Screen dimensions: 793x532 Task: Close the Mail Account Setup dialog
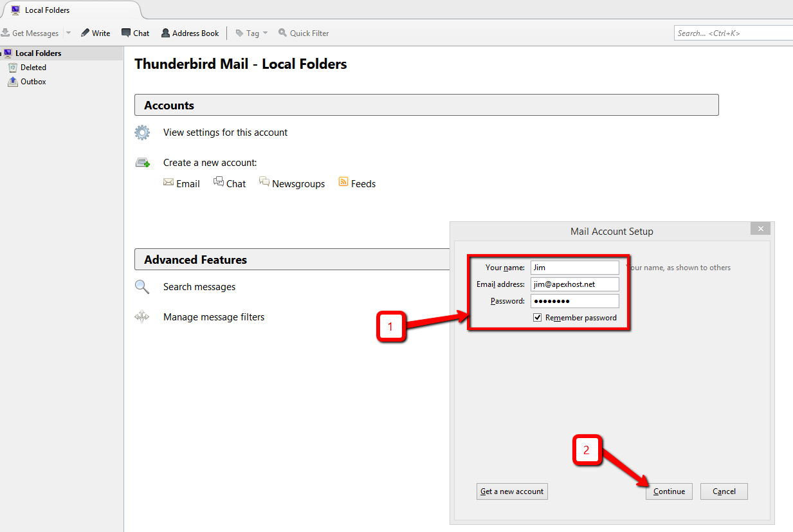coord(760,229)
